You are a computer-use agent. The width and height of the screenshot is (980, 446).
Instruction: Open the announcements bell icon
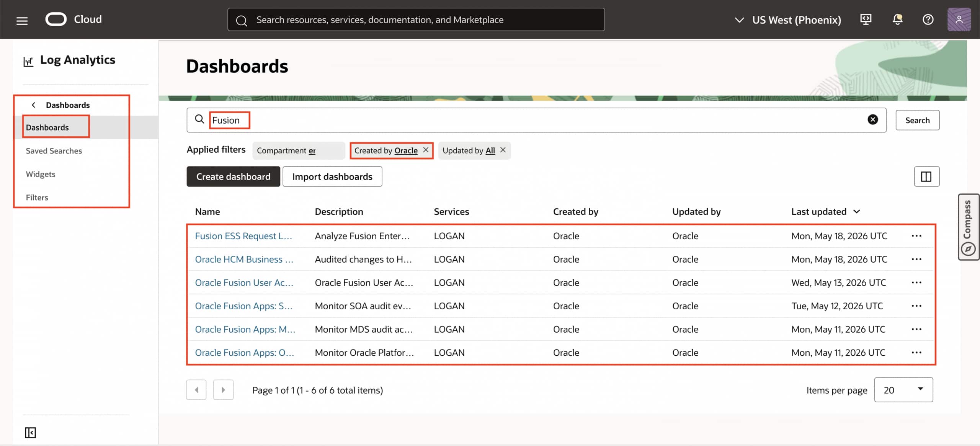pos(897,20)
